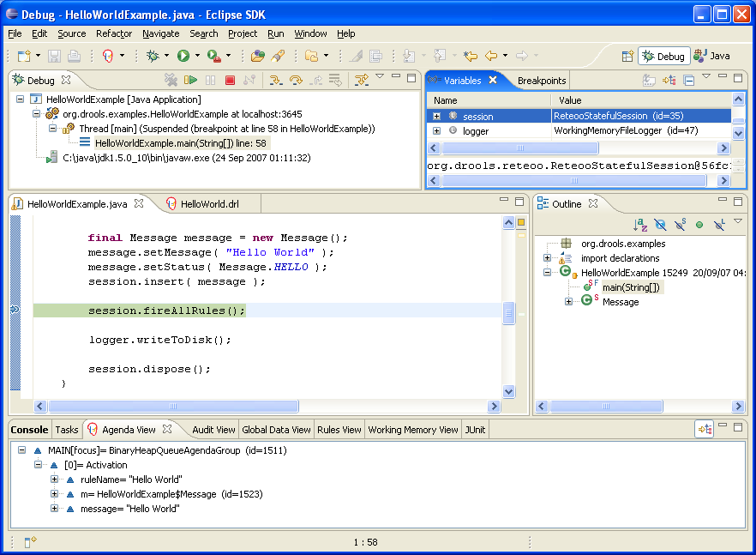Switch to the Breakpoints tab
This screenshot has height=555, width=756.
click(542, 81)
